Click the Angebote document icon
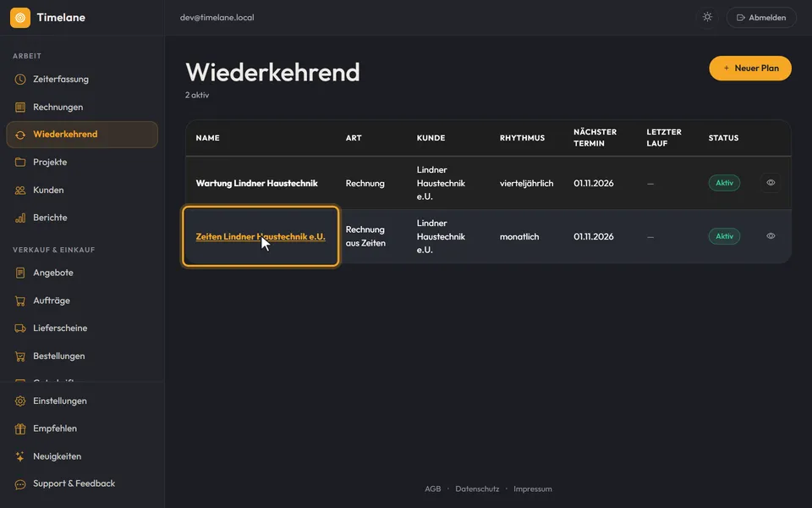 pos(20,273)
